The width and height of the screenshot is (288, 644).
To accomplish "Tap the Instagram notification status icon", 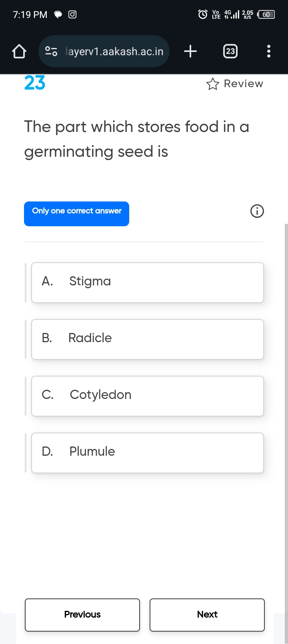I will click(x=72, y=15).
